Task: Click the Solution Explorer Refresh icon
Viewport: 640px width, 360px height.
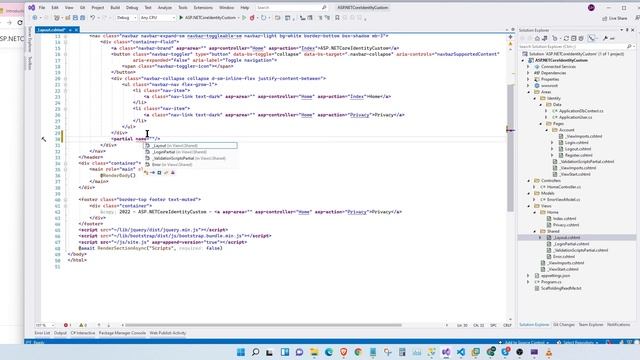Action: tap(566, 38)
